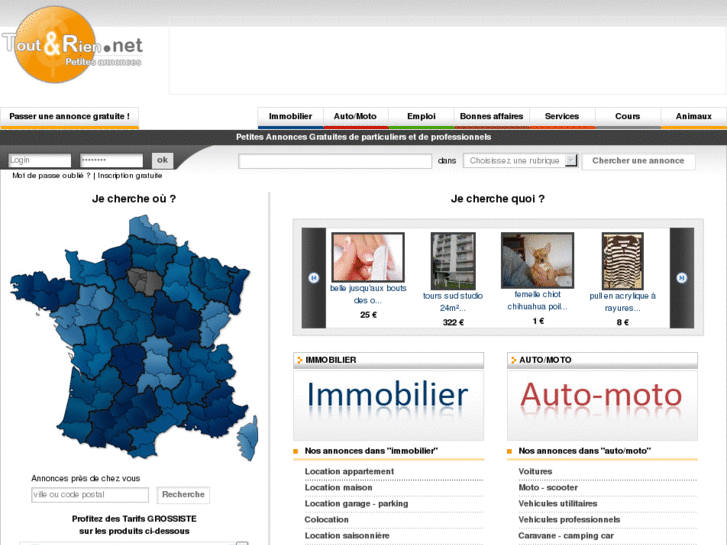727x545 pixels.
Task: Open the Bonnes affaires tab
Action: coord(491,117)
